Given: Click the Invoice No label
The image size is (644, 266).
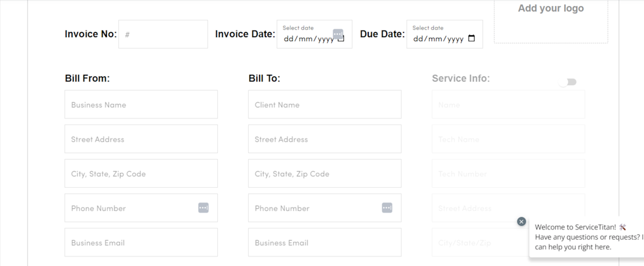Looking at the screenshot, I should tap(91, 34).
